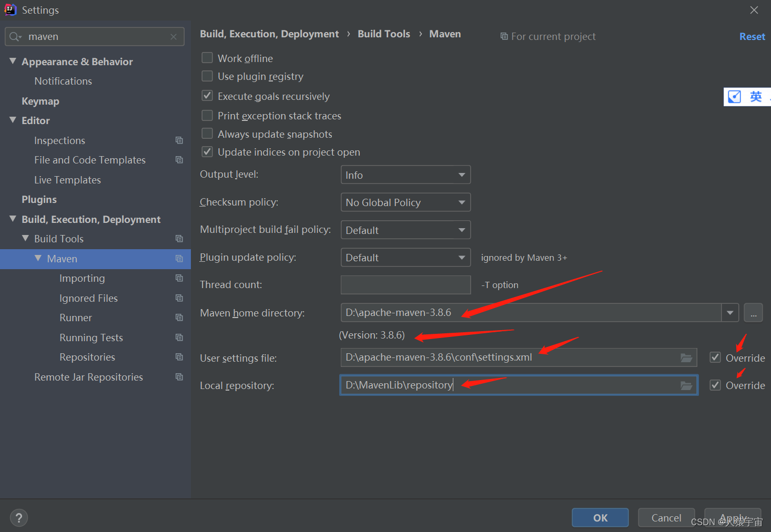Click project-level icon next to Inspections

point(179,140)
